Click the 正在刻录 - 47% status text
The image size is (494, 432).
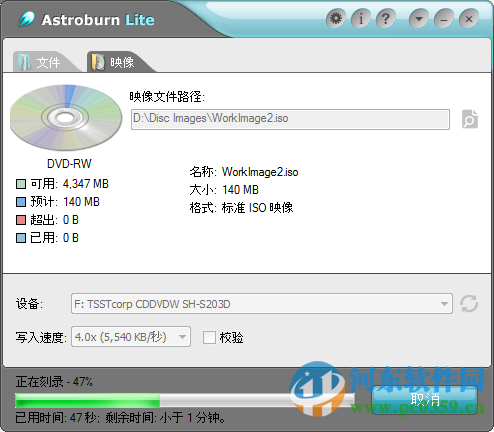pos(54,382)
